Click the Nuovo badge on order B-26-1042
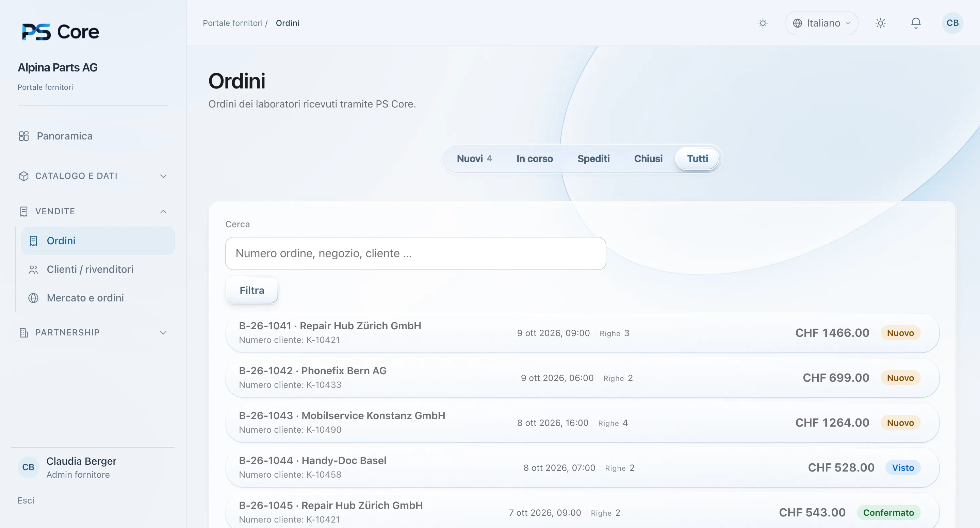This screenshot has width=980, height=528. (900, 378)
